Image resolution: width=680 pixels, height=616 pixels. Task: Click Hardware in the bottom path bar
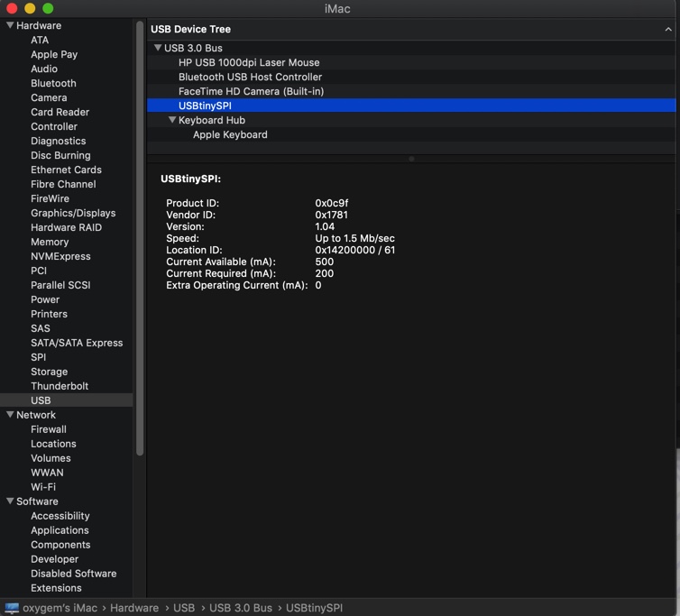[134, 608]
